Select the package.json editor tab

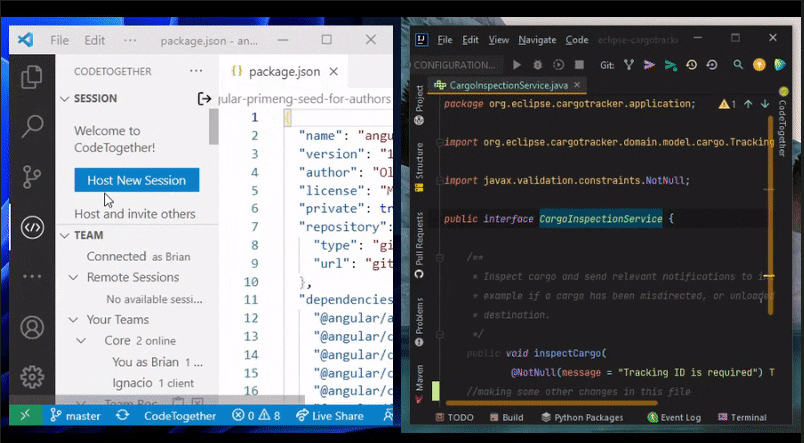point(284,71)
